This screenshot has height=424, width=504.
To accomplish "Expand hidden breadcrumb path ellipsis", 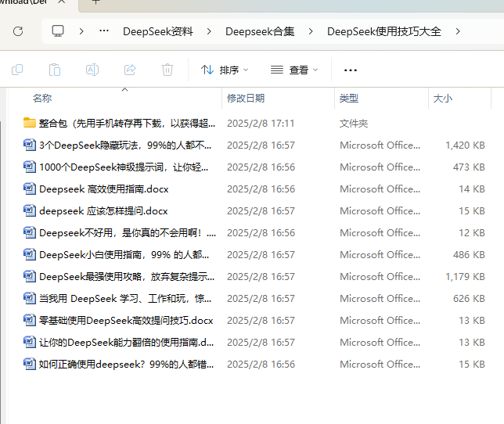I will [x=104, y=31].
